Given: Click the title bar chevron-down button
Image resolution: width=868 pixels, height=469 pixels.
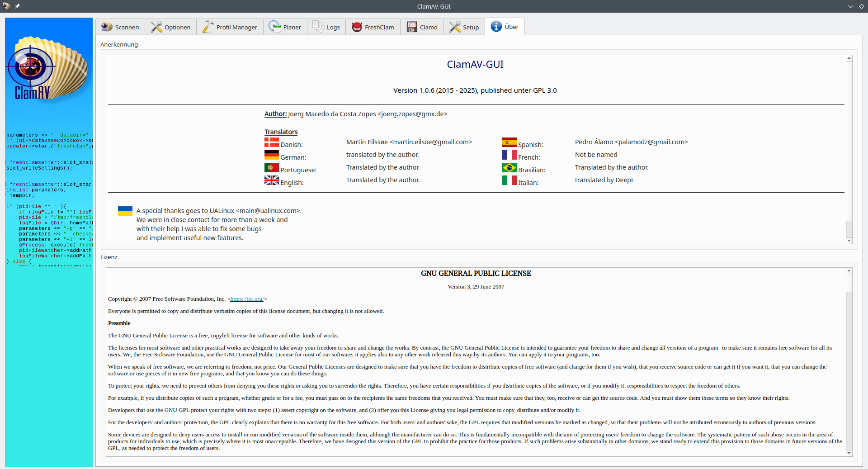Looking at the screenshot, I should click(850, 6).
